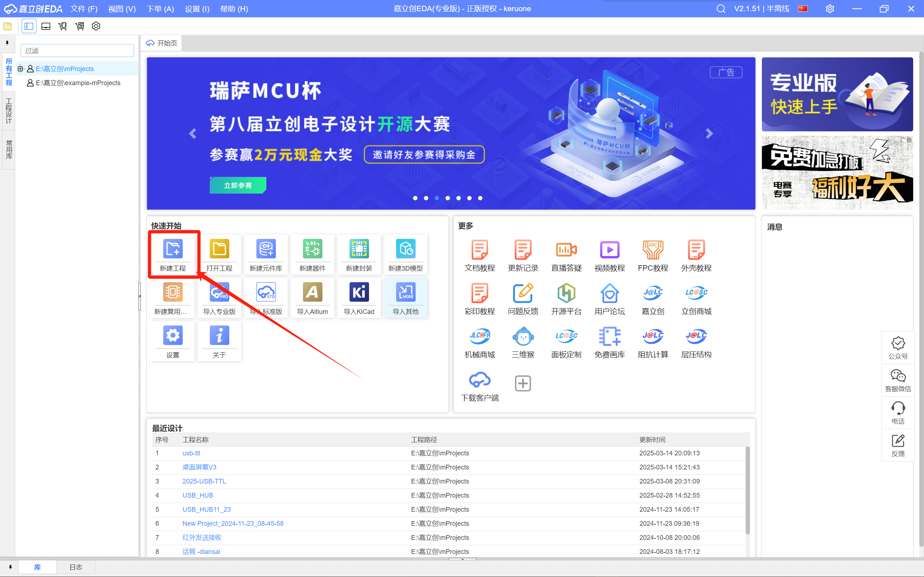The width and height of the screenshot is (924, 577).
Task: Click the 导入KiCad import icon
Action: click(359, 293)
